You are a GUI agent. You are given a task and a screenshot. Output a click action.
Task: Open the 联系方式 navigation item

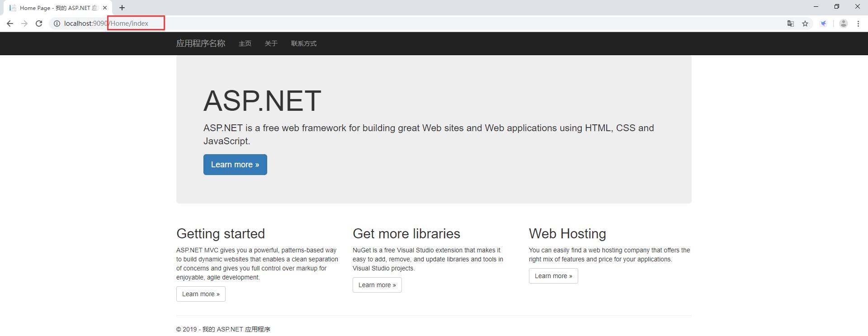coord(304,43)
